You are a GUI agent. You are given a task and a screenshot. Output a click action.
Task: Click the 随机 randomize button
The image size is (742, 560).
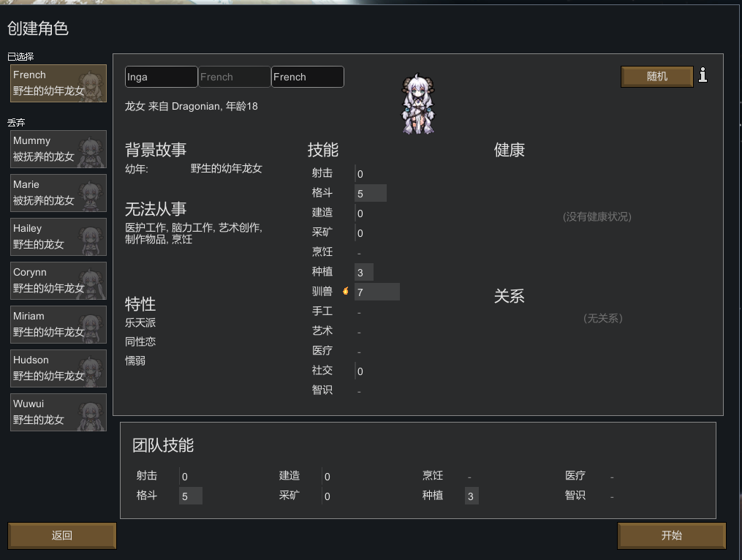pyautogui.click(x=656, y=76)
